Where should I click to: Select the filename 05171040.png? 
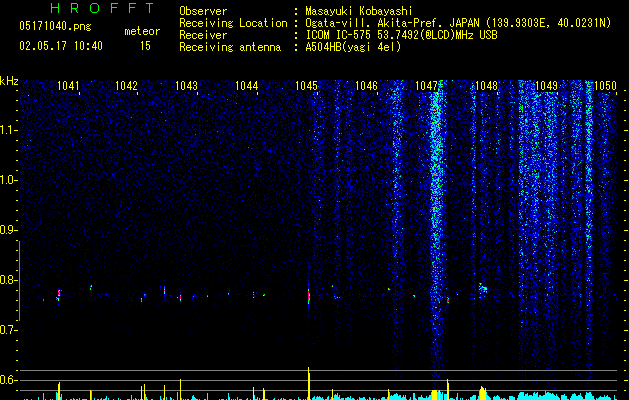click(x=55, y=26)
